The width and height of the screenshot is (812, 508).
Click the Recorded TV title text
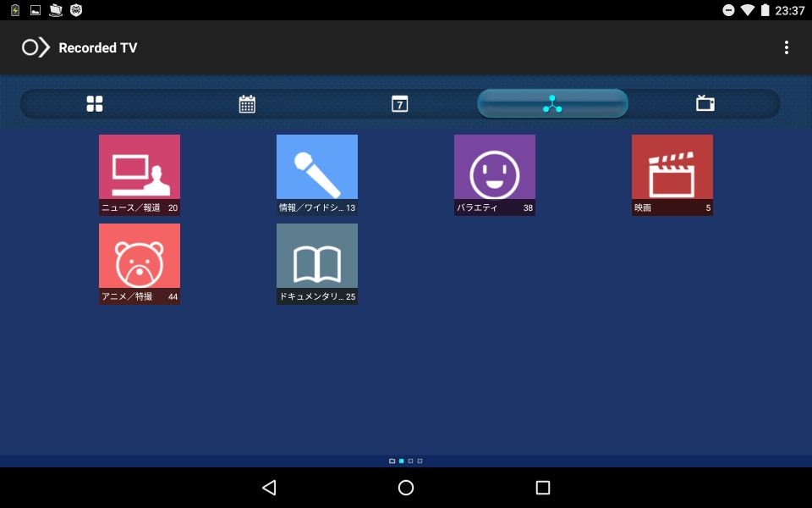(x=98, y=47)
